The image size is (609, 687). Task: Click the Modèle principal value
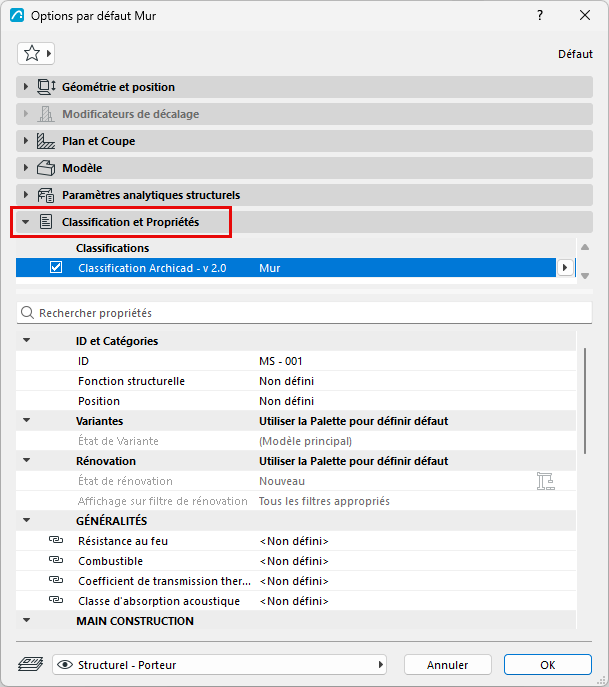[305, 441]
